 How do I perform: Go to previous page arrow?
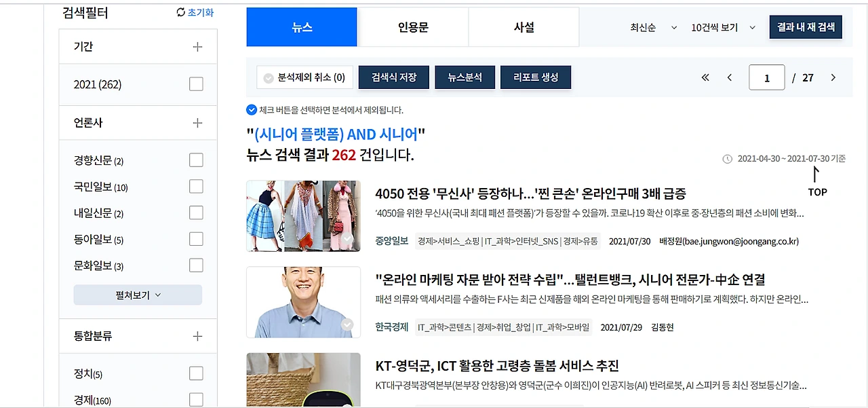tap(730, 77)
